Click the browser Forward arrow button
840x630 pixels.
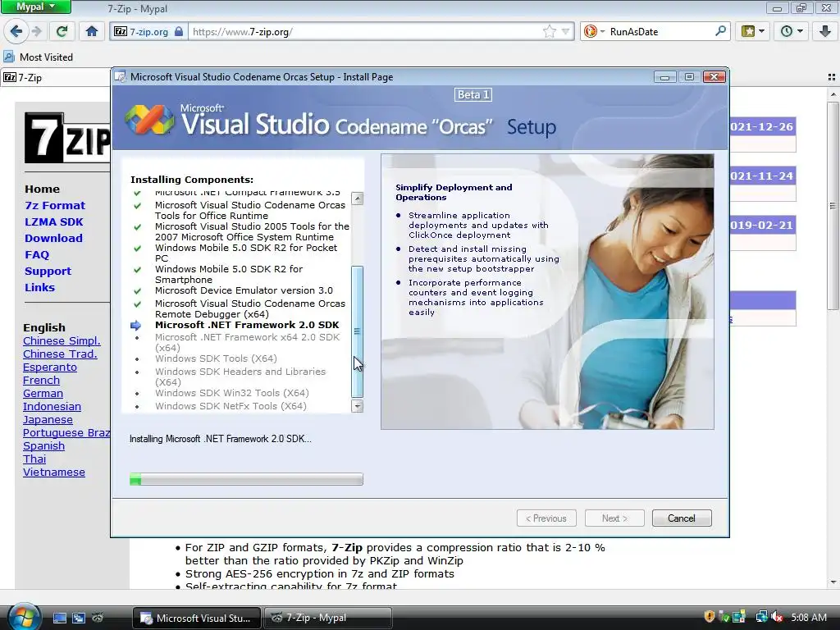tap(36, 32)
